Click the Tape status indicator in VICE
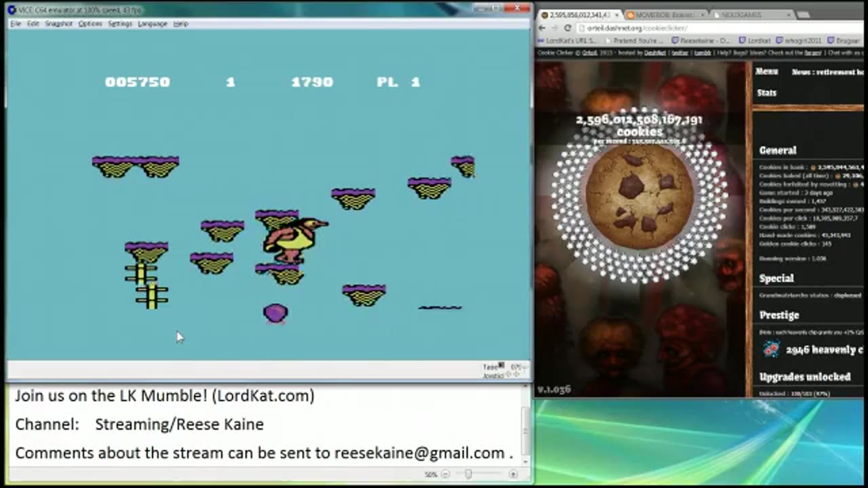Image resolution: width=868 pixels, height=488 pixels. pyautogui.click(x=502, y=366)
